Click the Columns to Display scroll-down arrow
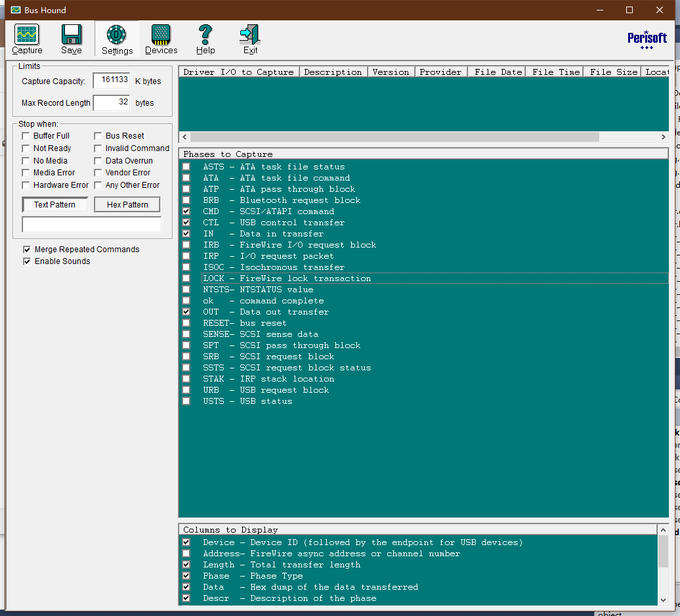This screenshot has width=680, height=616. [663, 600]
